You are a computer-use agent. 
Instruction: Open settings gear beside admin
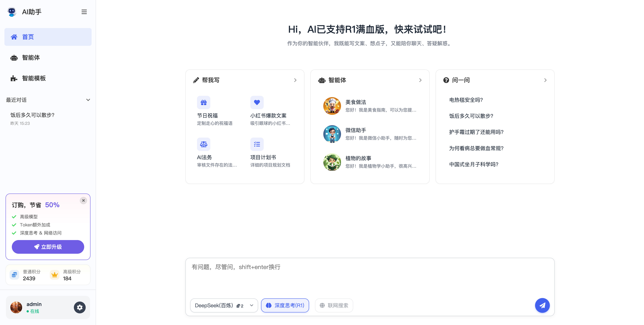pyautogui.click(x=80, y=307)
